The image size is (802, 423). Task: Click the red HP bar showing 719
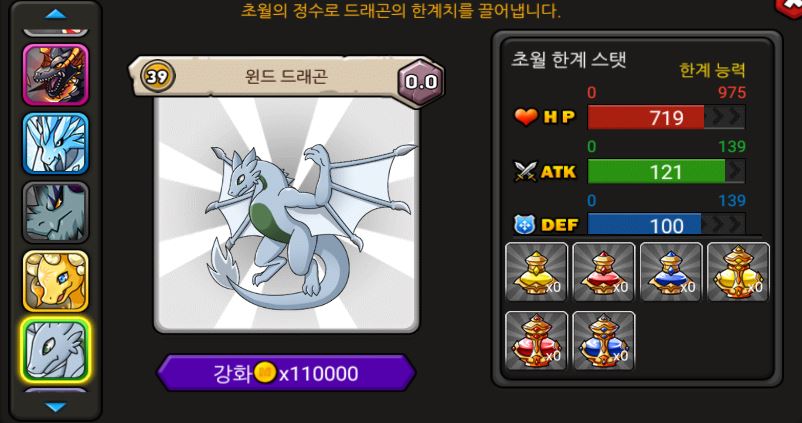(x=666, y=118)
